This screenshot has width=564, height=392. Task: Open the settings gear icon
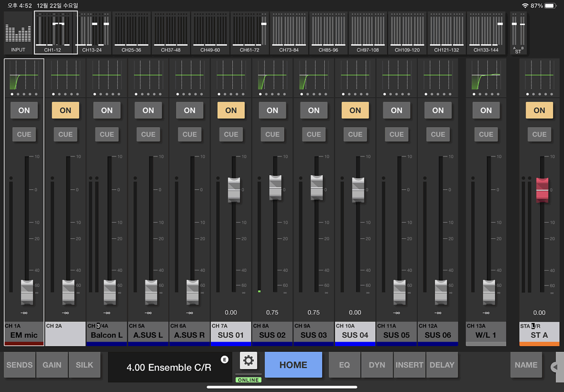point(249,361)
